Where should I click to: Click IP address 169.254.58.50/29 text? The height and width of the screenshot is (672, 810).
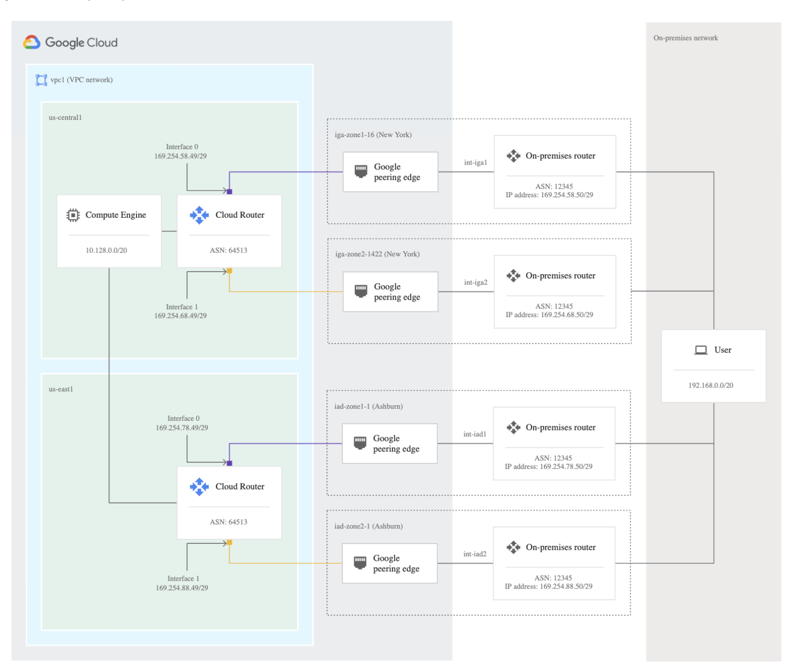click(549, 195)
